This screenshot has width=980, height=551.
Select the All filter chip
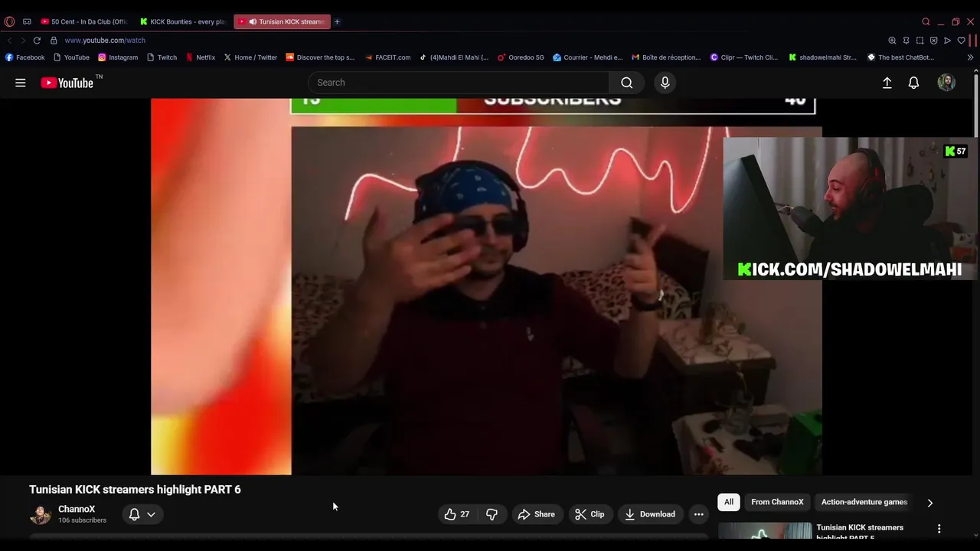[729, 502]
